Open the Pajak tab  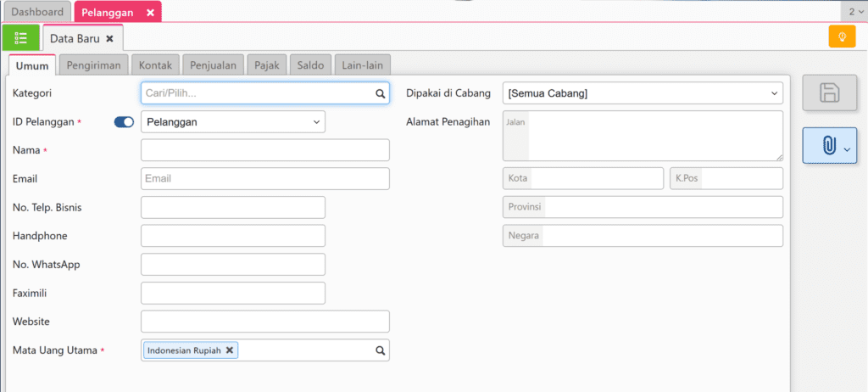coord(266,65)
